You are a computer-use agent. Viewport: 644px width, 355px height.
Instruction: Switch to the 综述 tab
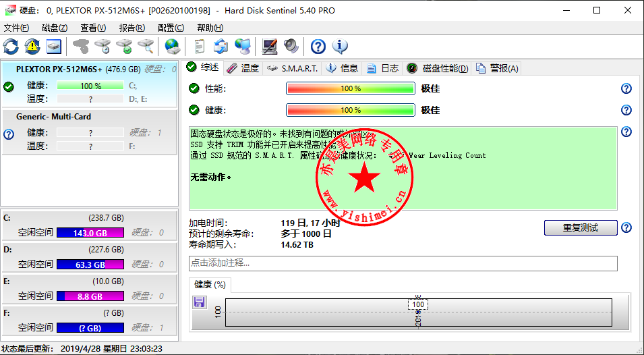click(x=203, y=67)
